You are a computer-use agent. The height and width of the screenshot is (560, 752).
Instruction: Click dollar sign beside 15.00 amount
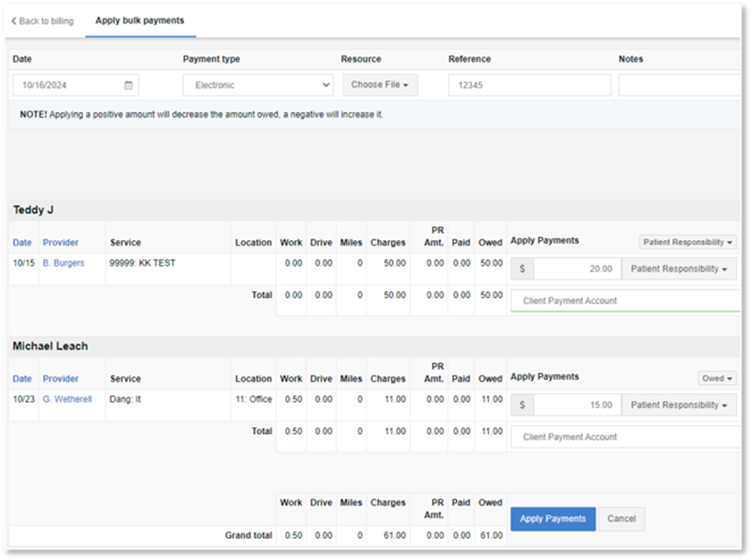tap(522, 405)
